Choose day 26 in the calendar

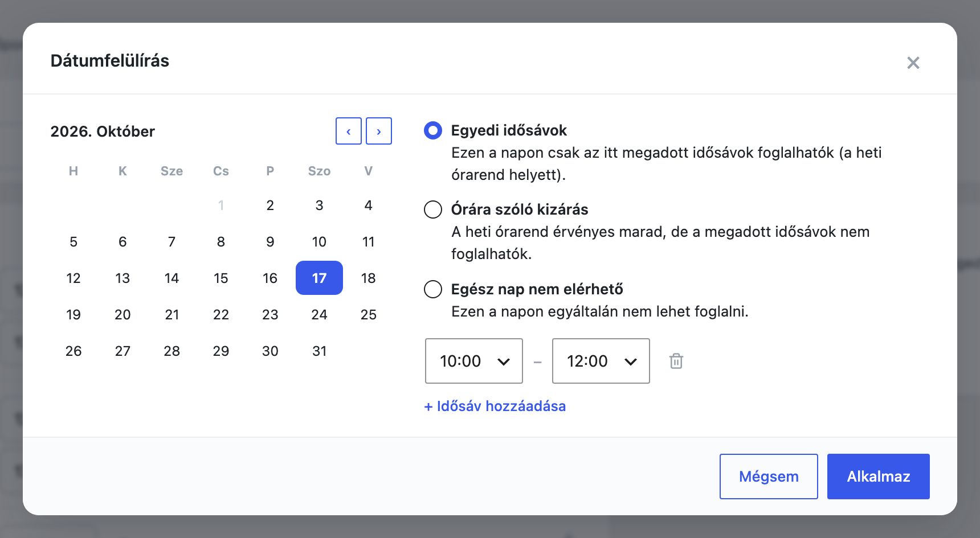pos(73,351)
